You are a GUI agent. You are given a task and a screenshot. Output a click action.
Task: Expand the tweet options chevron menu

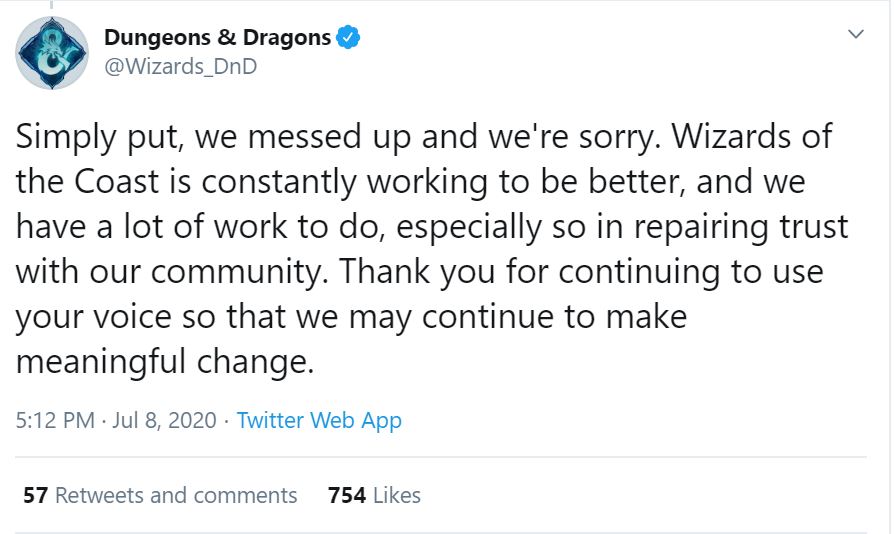[x=855, y=35]
